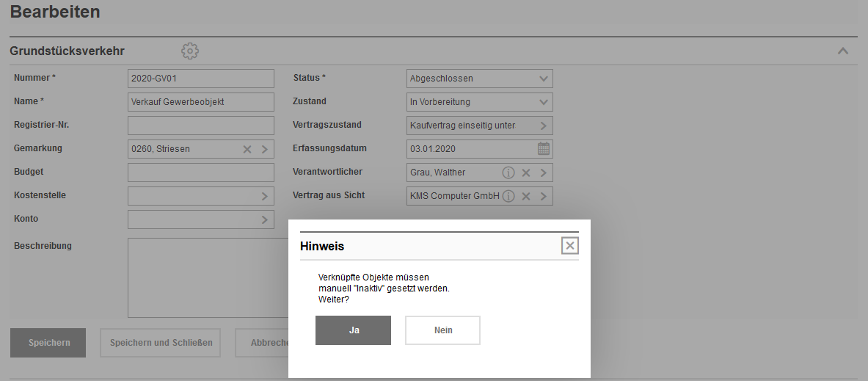Viewport: 868px width, 381px height.
Task: Collapse the Grundstücksverkehr section
Action: pos(843,51)
